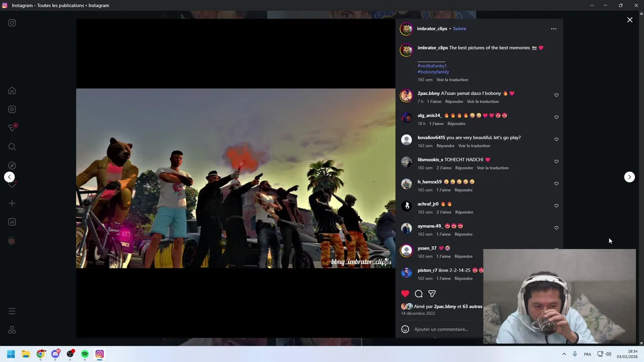644x362 pixels.
Task: Open the piston_r7 username link
Action: [427, 270]
